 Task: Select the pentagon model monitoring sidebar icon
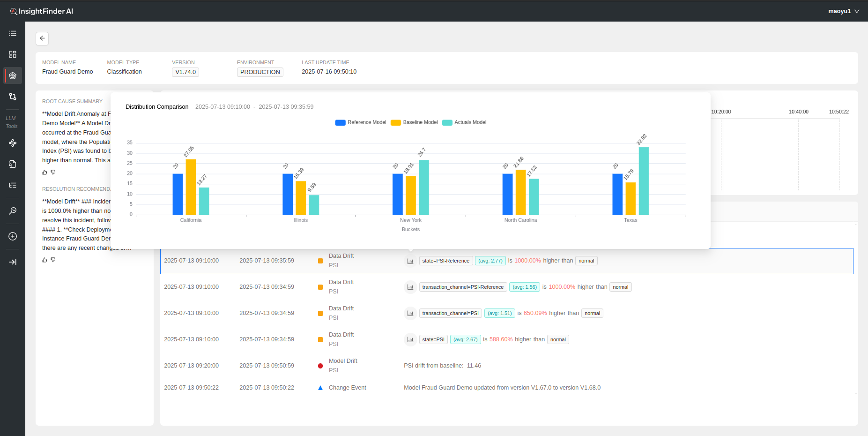click(13, 75)
